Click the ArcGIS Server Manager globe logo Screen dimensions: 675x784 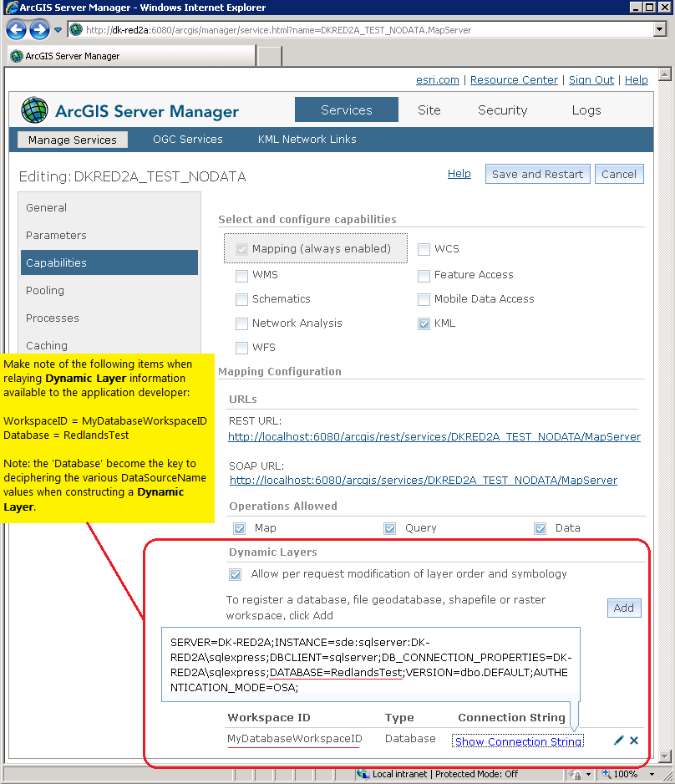[34, 109]
